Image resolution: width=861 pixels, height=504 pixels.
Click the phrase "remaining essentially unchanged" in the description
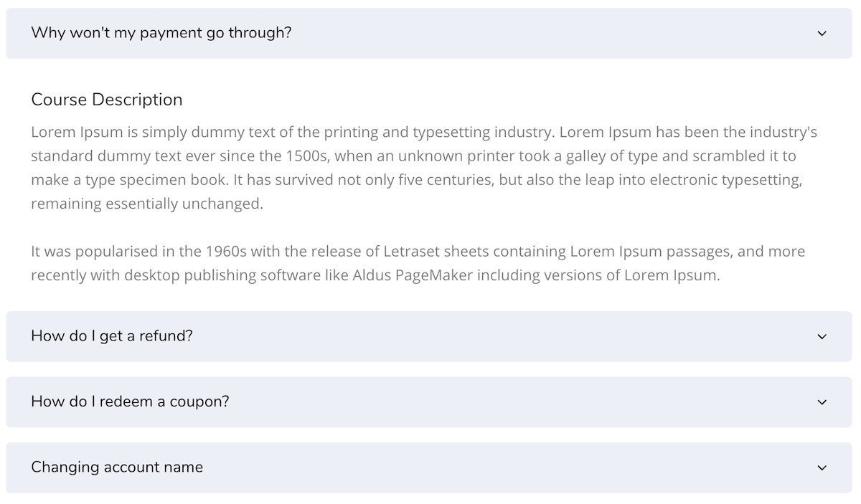(x=147, y=204)
